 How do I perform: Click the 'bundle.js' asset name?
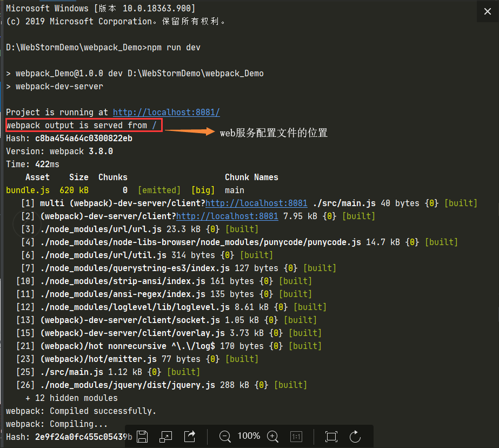[x=28, y=190]
